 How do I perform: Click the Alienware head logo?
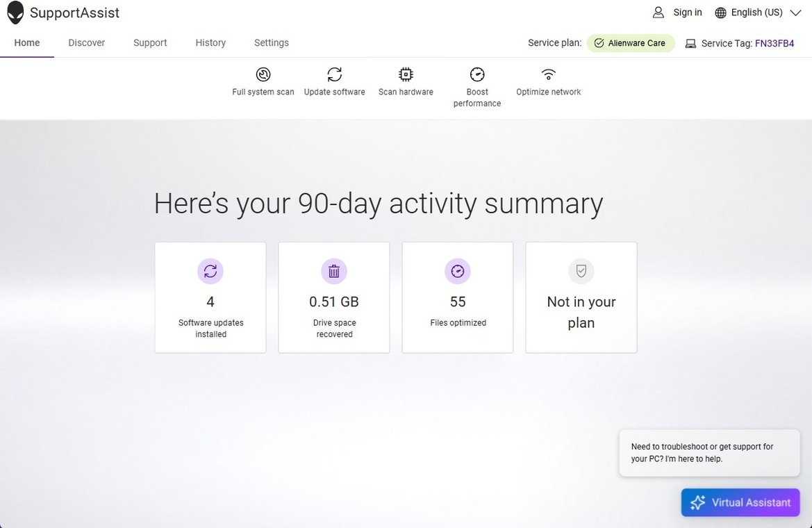pyautogui.click(x=15, y=13)
